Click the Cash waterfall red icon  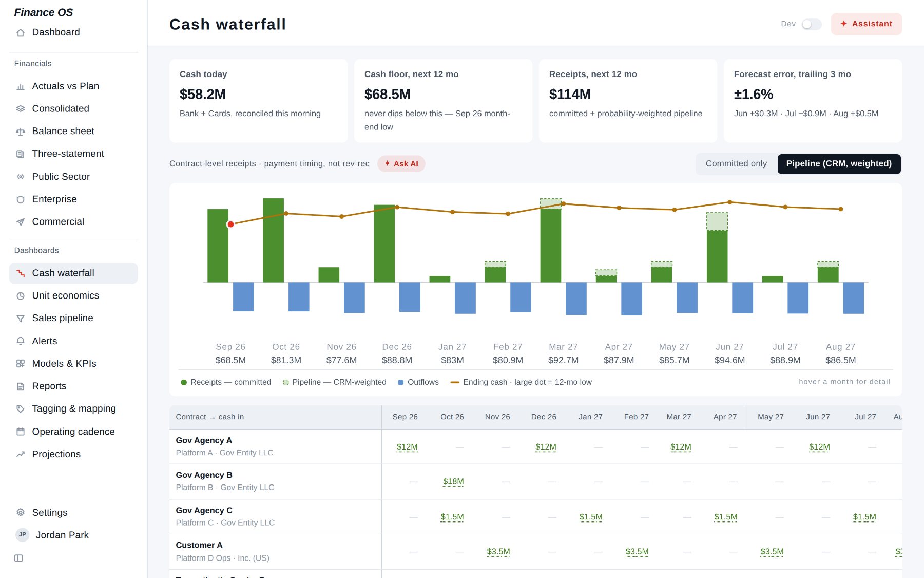21,273
